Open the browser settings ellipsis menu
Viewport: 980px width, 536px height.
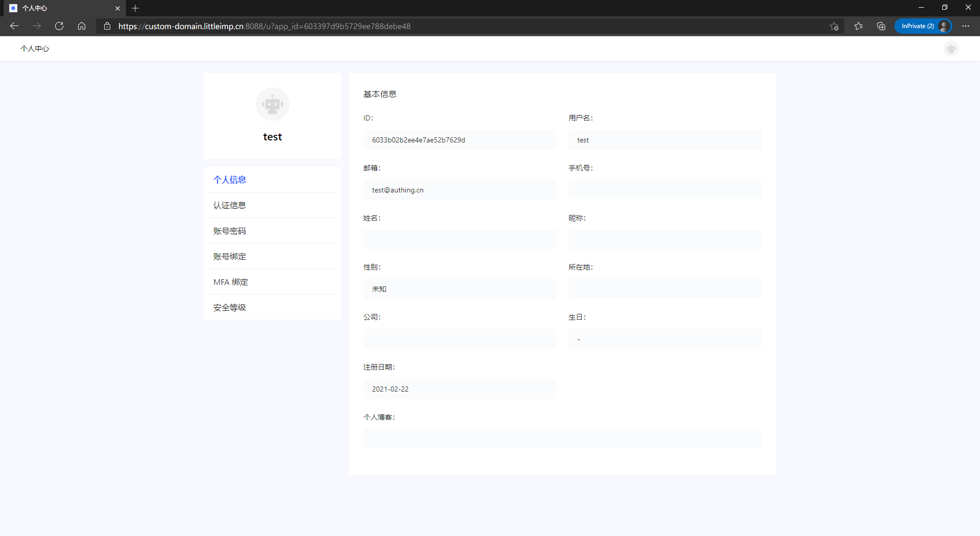(966, 26)
